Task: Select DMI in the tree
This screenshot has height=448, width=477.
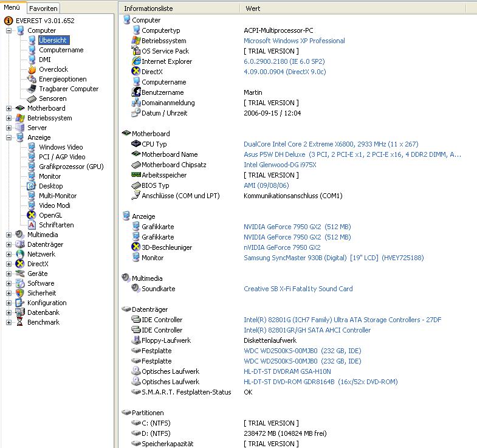Action: tap(45, 60)
